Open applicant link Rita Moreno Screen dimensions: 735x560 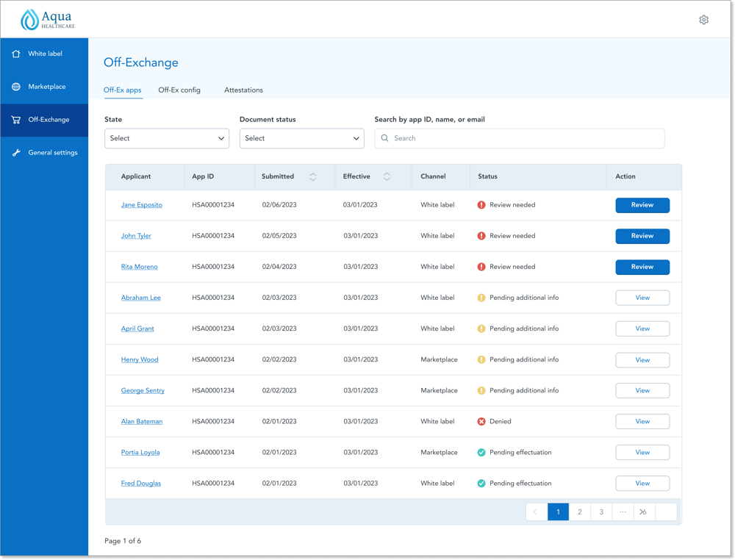coord(139,267)
